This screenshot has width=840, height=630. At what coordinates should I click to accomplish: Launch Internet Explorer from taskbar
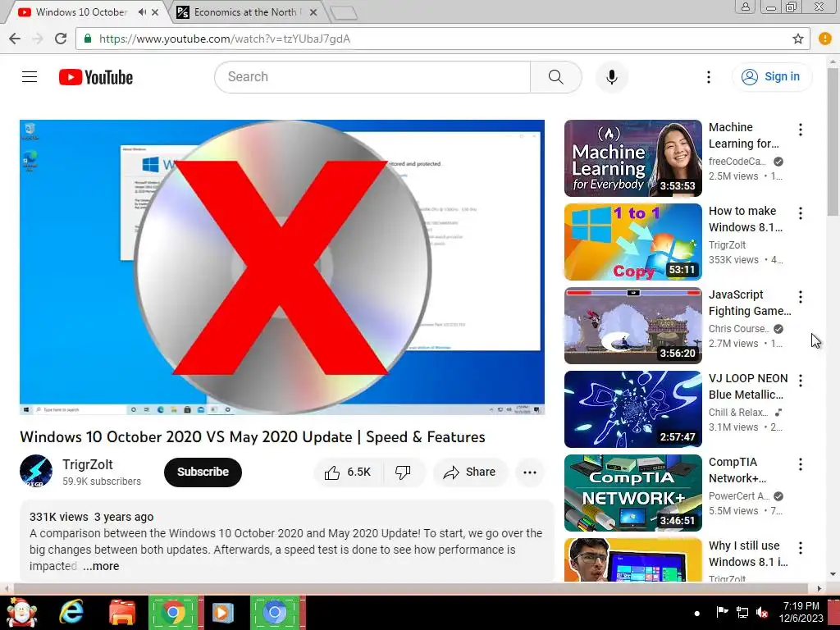[71, 612]
